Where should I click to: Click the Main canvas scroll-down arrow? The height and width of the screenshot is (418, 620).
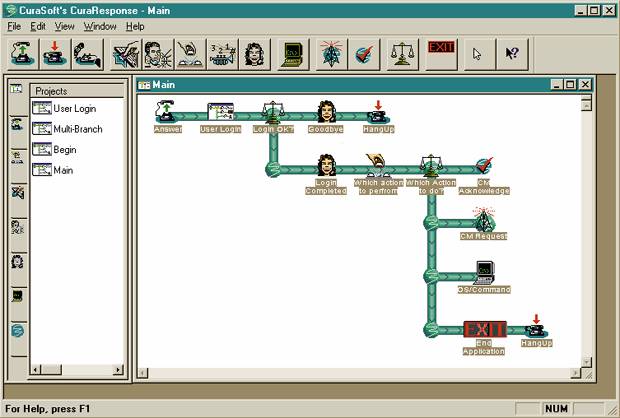click(x=586, y=361)
